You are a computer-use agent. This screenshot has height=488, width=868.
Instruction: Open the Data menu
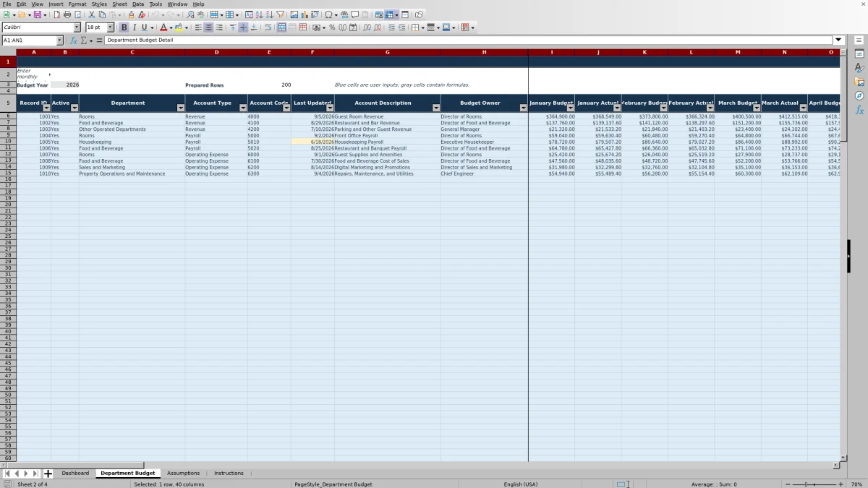[137, 4]
